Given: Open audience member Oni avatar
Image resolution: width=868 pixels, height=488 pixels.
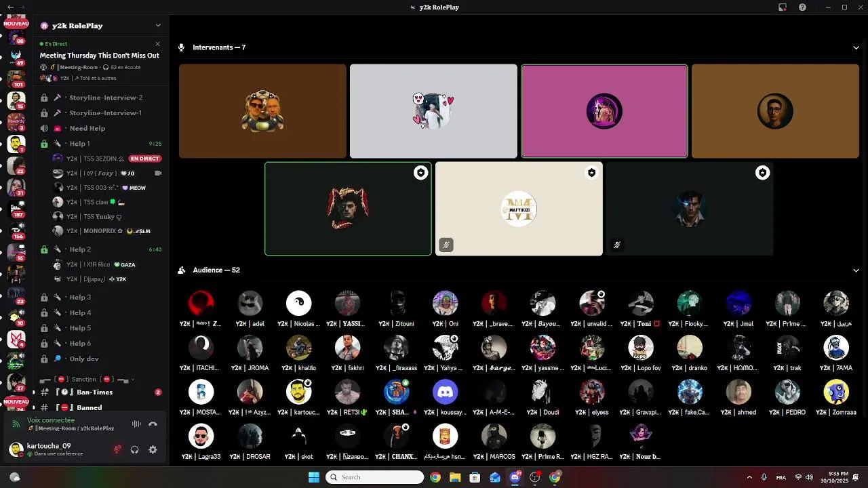Looking at the screenshot, I should [446, 304].
